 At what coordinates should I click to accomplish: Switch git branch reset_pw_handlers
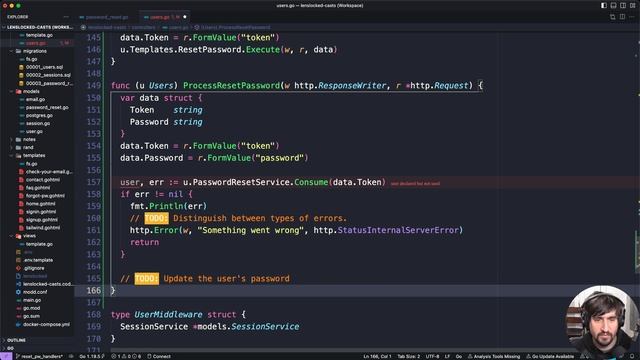[39, 356]
